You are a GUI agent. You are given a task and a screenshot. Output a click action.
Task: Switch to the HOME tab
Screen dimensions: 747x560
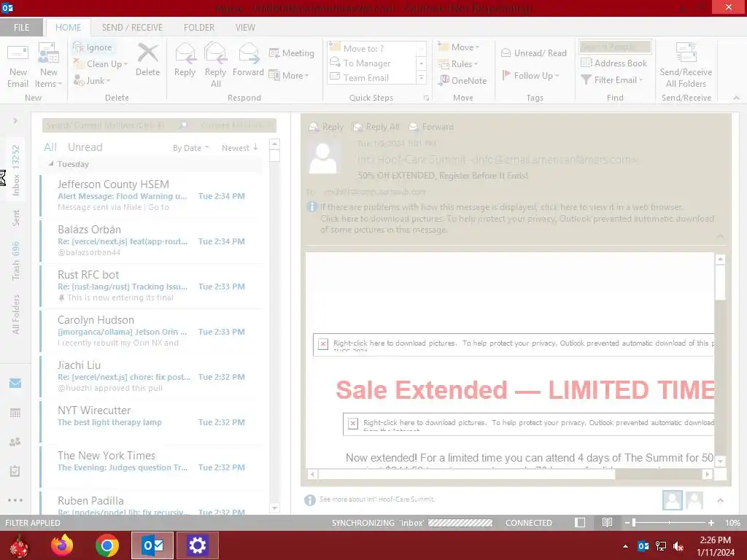coord(68,27)
